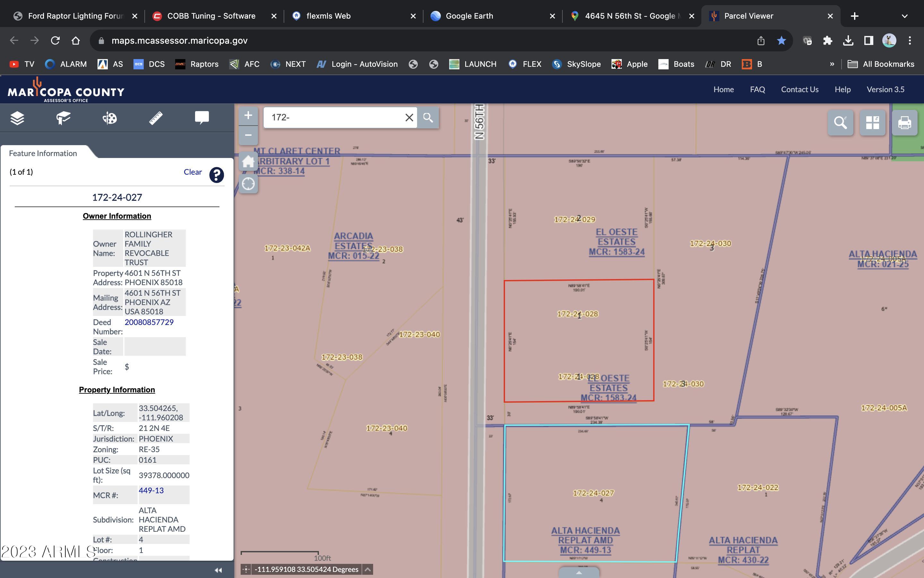Open the basemap palette icon

(110, 118)
